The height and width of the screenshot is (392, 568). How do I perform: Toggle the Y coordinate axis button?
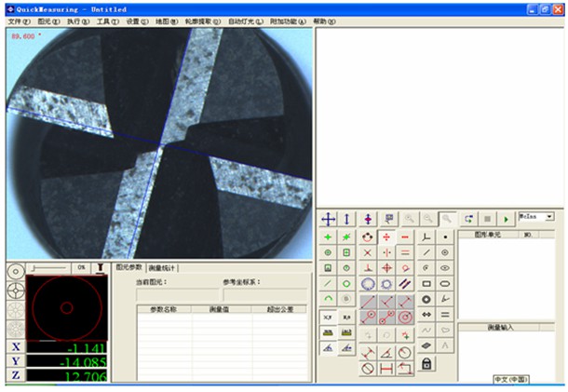[x=15, y=361]
